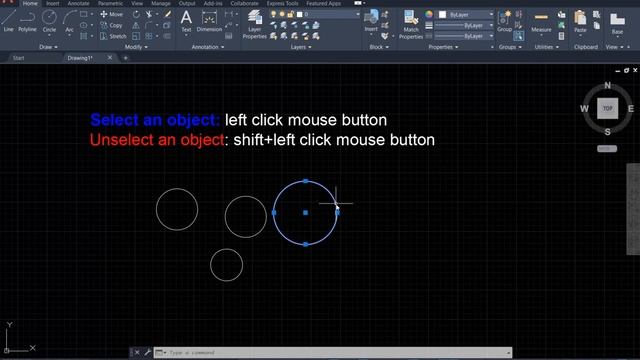Toggle layer lock padlock icon
This screenshot has height=360, width=640.
[x=290, y=14]
